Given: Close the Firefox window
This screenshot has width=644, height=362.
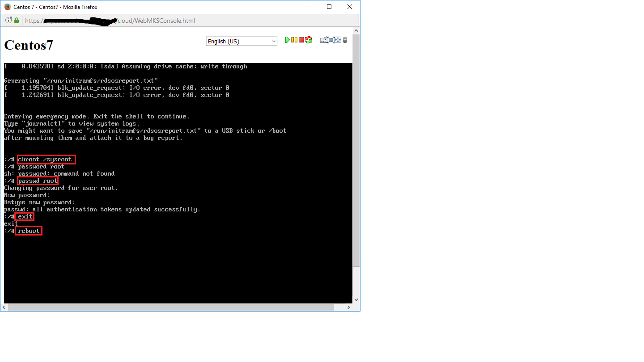Looking at the screenshot, I should pyautogui.click(x=350, y=7).
